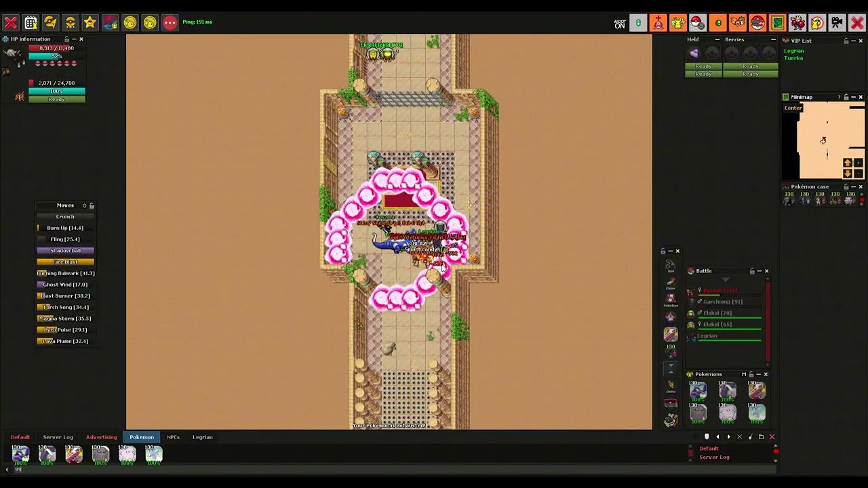Image resolution: width=868 pixels, height=488 pixels.
Task: Click the green map frame toolbar icon
Action: click(x=777, y=23)
